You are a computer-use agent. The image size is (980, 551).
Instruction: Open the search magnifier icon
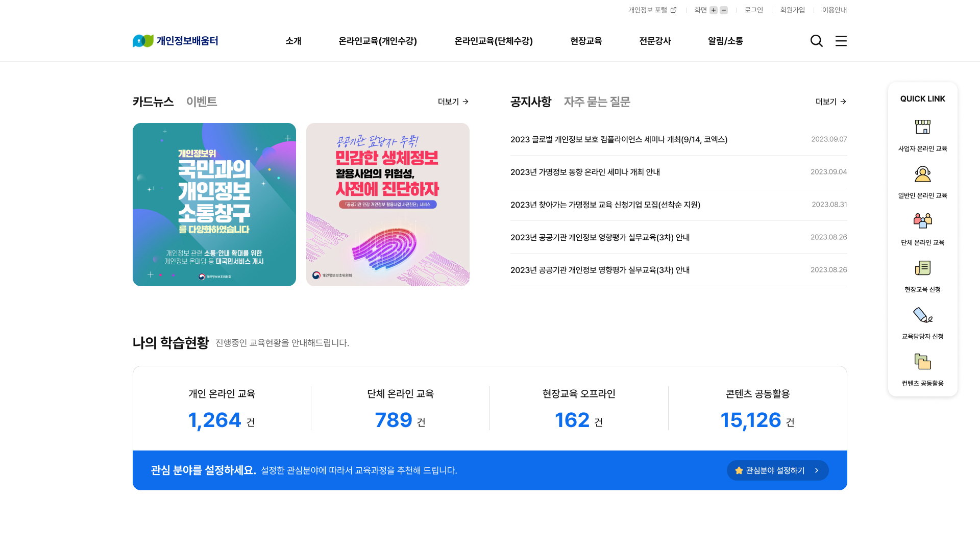pyautogui.click(x=816, y=41)
